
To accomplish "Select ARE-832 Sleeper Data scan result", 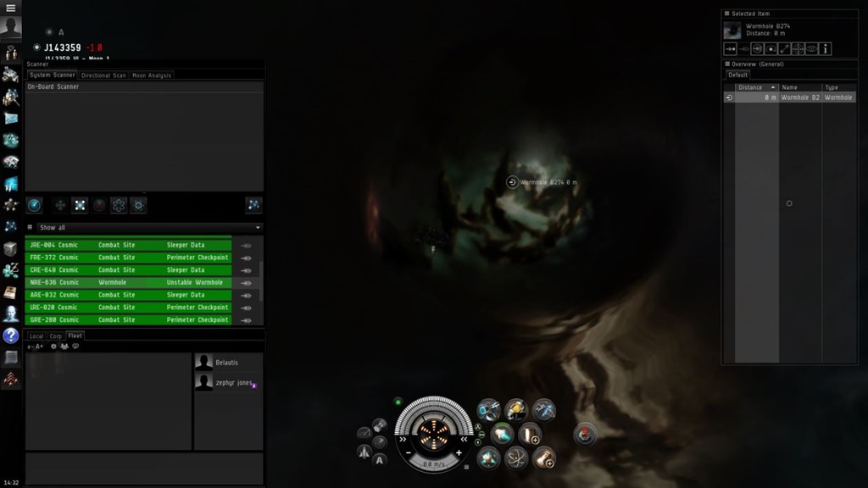I will [x=129, y=295].
